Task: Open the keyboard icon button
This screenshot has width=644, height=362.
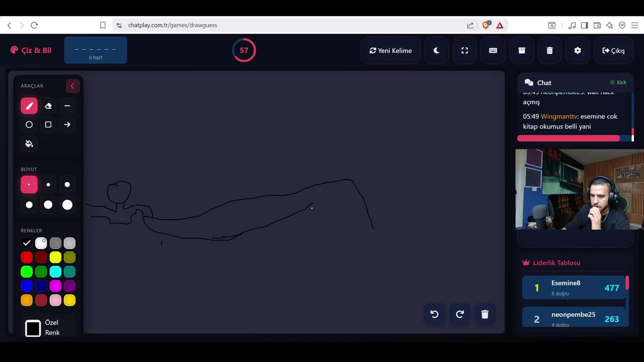Action: point(493,50)
